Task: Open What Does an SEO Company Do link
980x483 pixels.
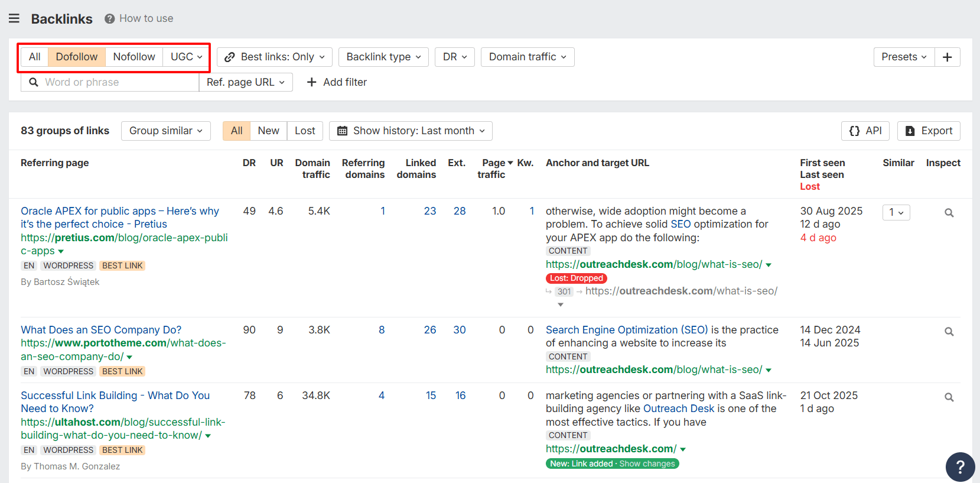Action: pyautogui.click(x=101, y=330)
